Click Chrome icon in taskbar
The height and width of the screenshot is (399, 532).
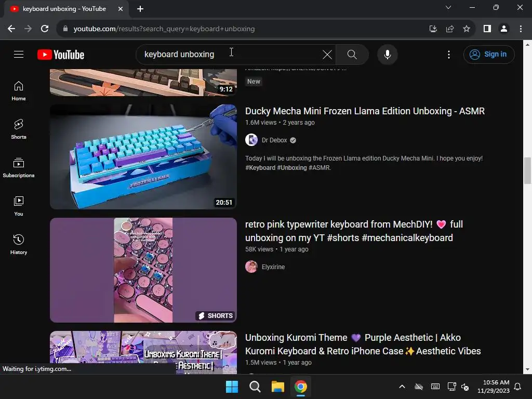(301, 387)
